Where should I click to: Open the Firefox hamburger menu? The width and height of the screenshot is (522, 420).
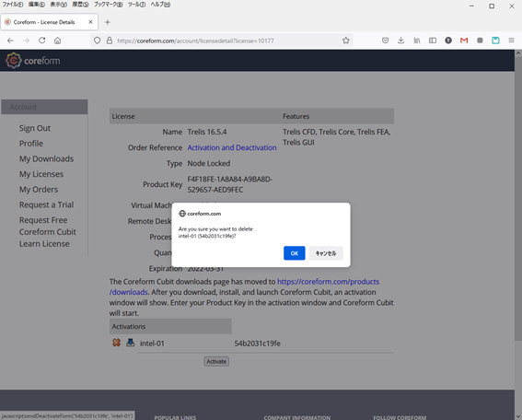coord(511,41)
